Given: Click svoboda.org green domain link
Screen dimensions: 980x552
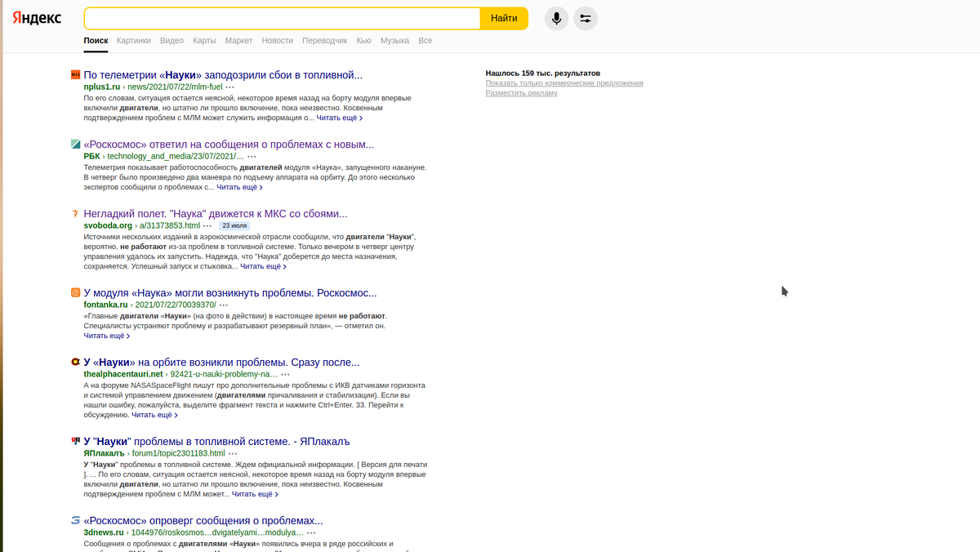Looking at the screenshot, I should [108, 225].
